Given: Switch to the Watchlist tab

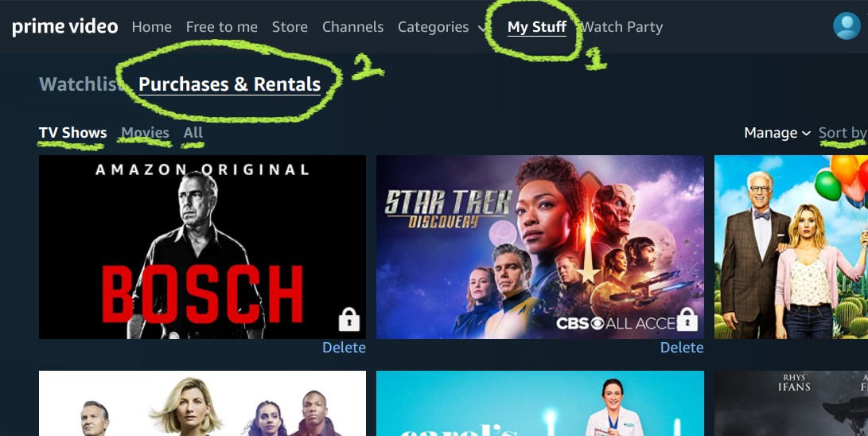Looking at the screenshot, I should click(80, 84).
